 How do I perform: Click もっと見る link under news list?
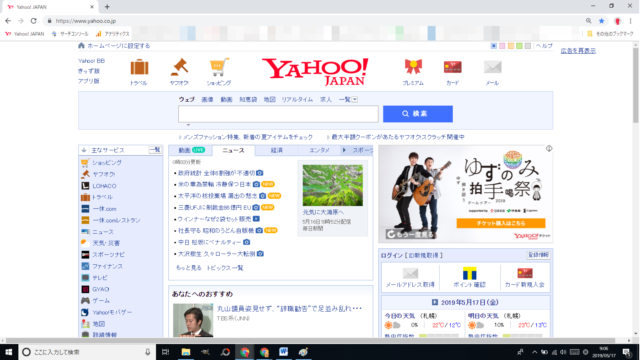tap(189, 268)
